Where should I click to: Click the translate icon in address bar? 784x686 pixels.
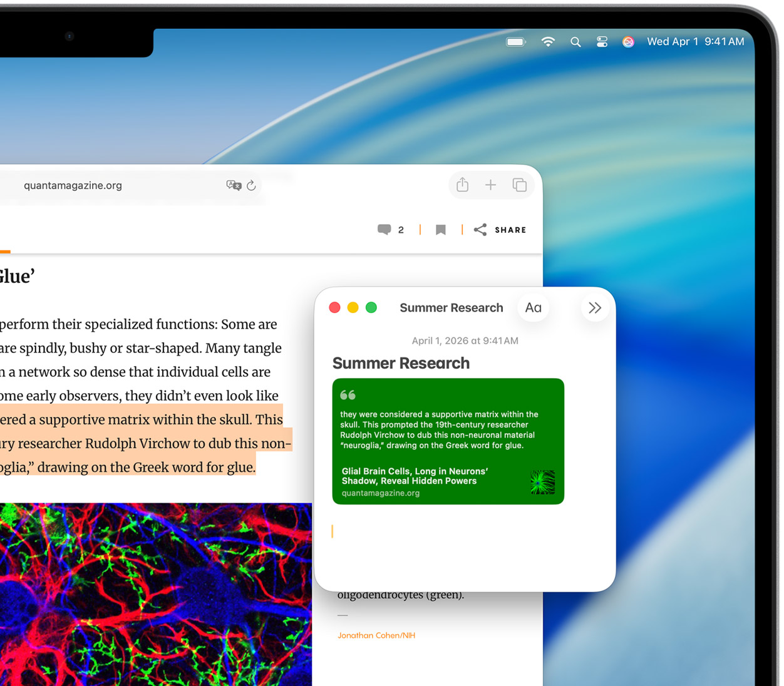tap(234, 185)
